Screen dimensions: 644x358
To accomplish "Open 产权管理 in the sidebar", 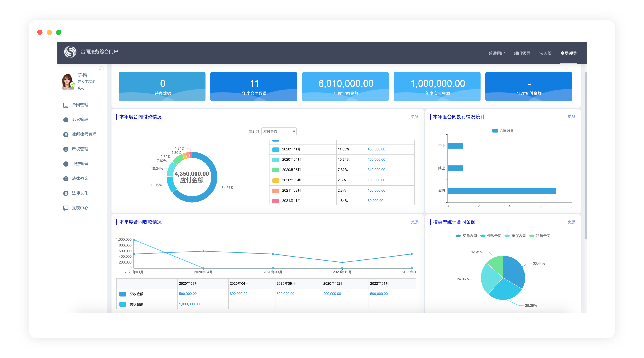I will (80, 149).
